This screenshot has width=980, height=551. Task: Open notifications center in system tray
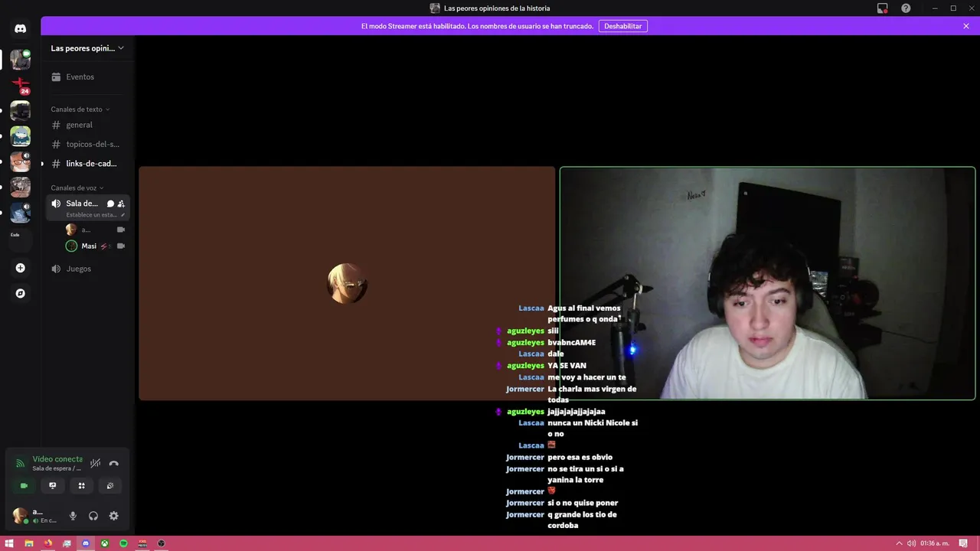click(963, 543)
